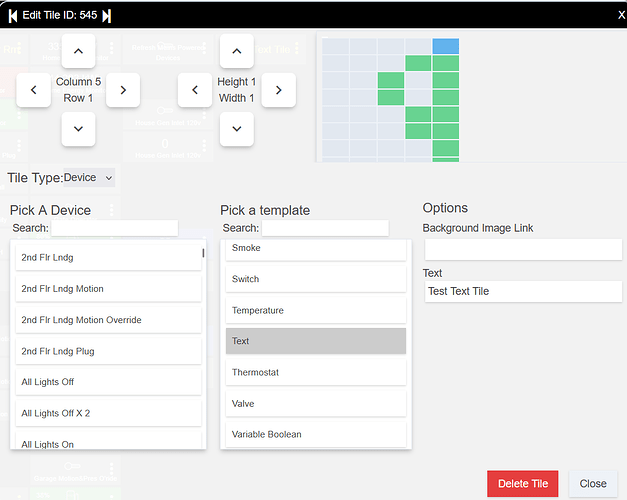
Task: Open the Tile Type dropdown
Action: point(89,178)
